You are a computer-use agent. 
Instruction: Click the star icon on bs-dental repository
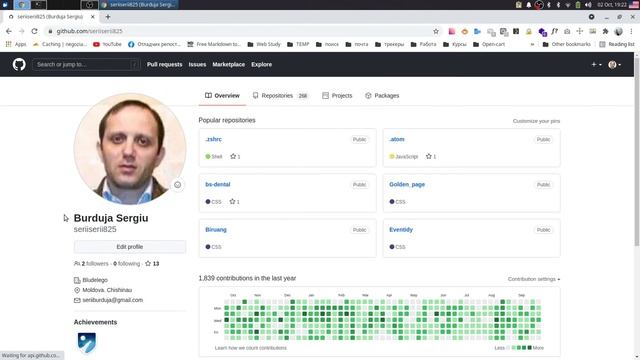(233, 202)
